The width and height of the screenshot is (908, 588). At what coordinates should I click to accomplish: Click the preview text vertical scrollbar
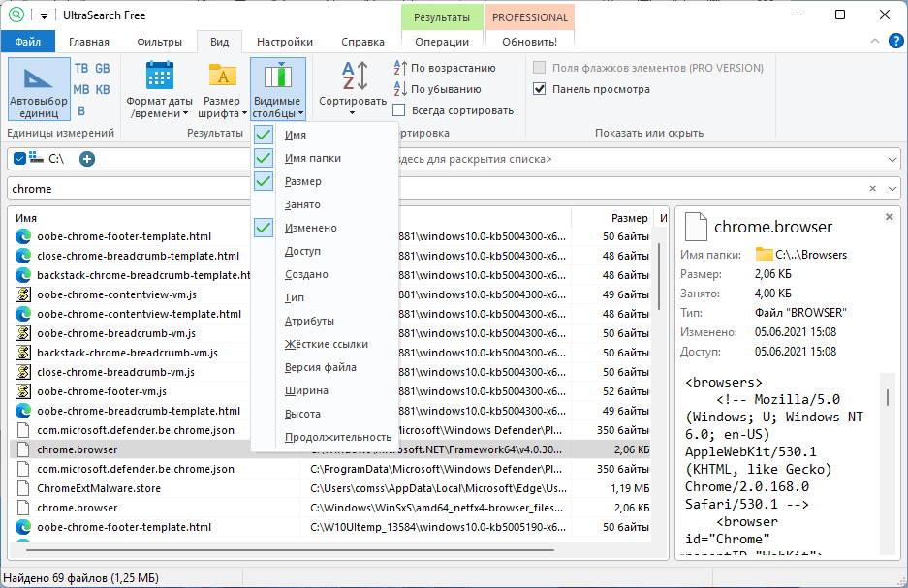887,397
